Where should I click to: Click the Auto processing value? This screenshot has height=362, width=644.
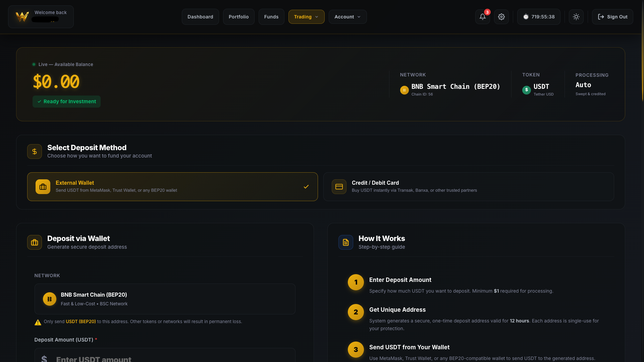pos(583,85)
